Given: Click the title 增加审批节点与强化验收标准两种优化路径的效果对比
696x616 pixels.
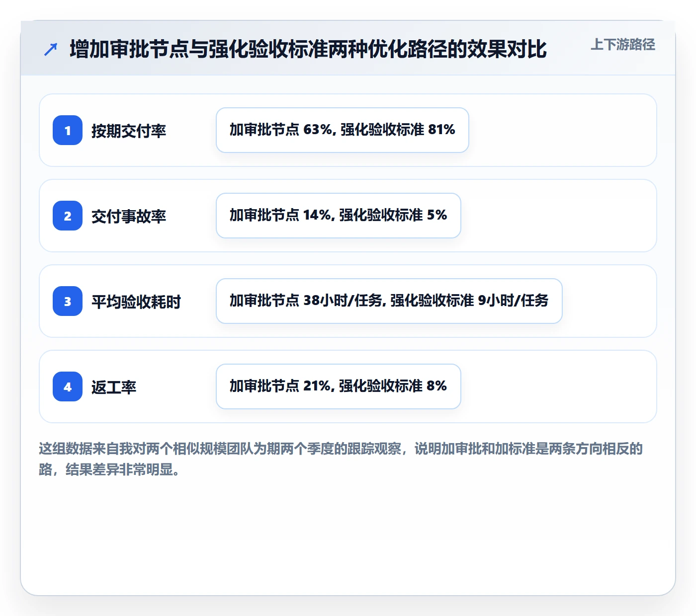Looking at the screenshot, I should click(308, 49).
